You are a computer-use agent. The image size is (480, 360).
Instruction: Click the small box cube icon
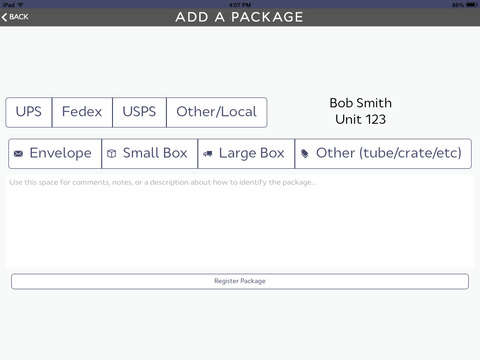click(111, 154)
